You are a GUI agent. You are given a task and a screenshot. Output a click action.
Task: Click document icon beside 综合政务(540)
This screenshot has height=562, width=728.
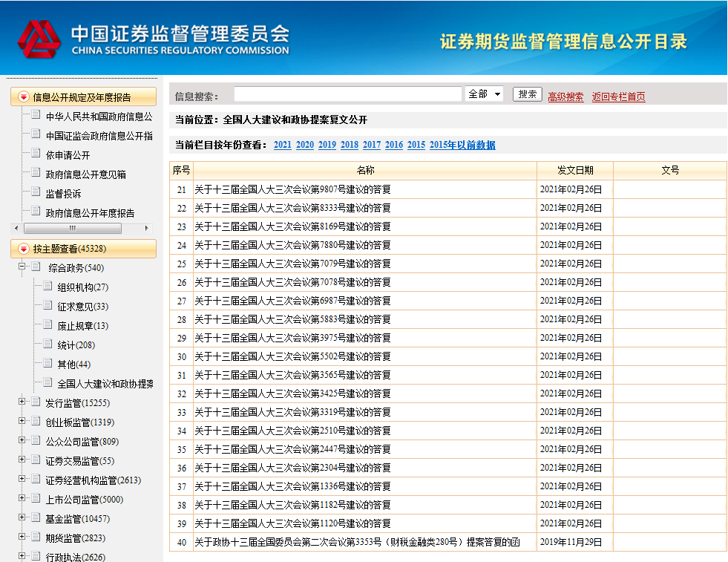[36, 266]
